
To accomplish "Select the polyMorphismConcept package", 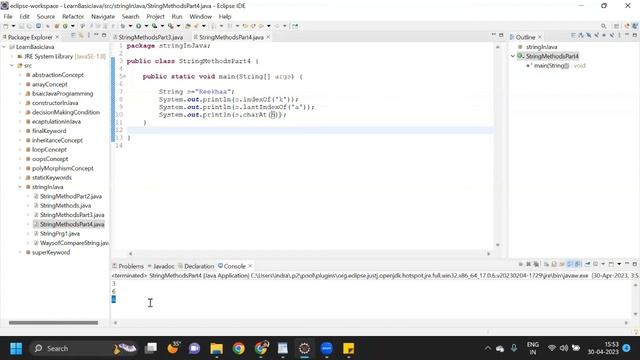I will (x=62, y=169).
